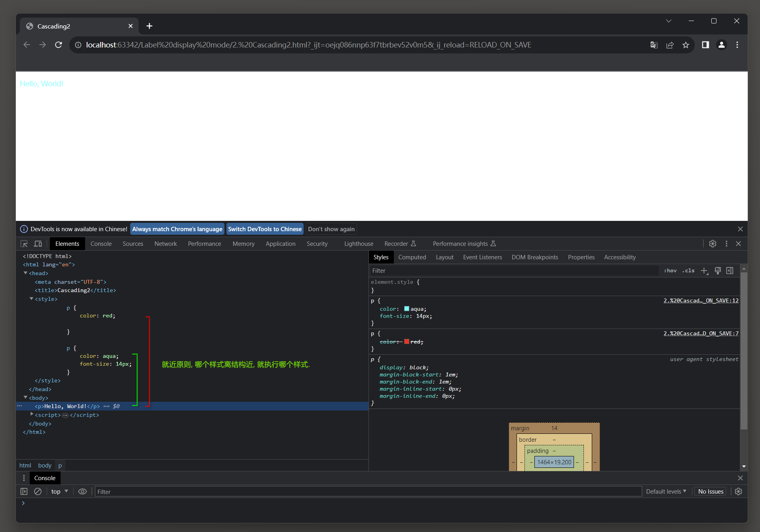The image size is (760, 532).
Task: Toggle rendering emulations paintbrush icon in Styles
Action: pos(718,271)
